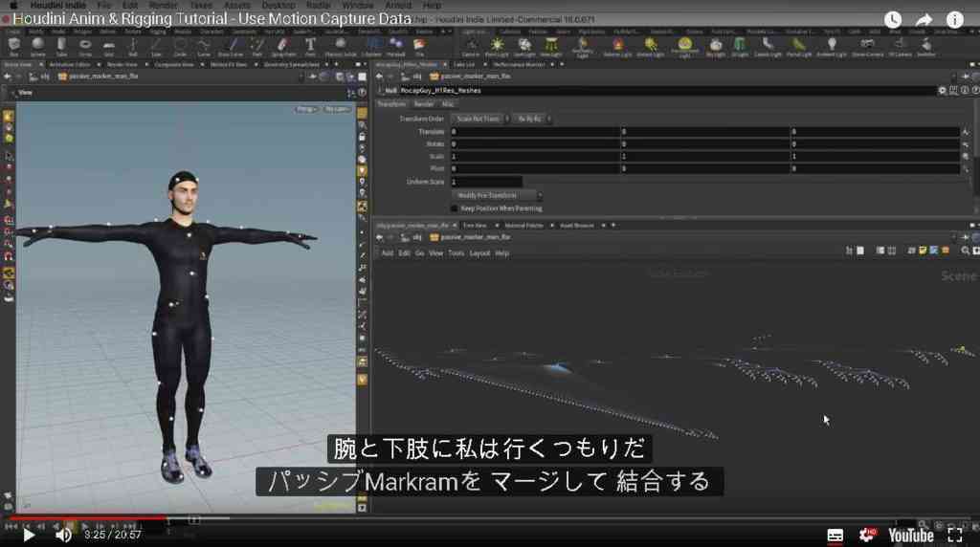
Task: Select the Sphere shelf tool
Action: tap(37, 46)
